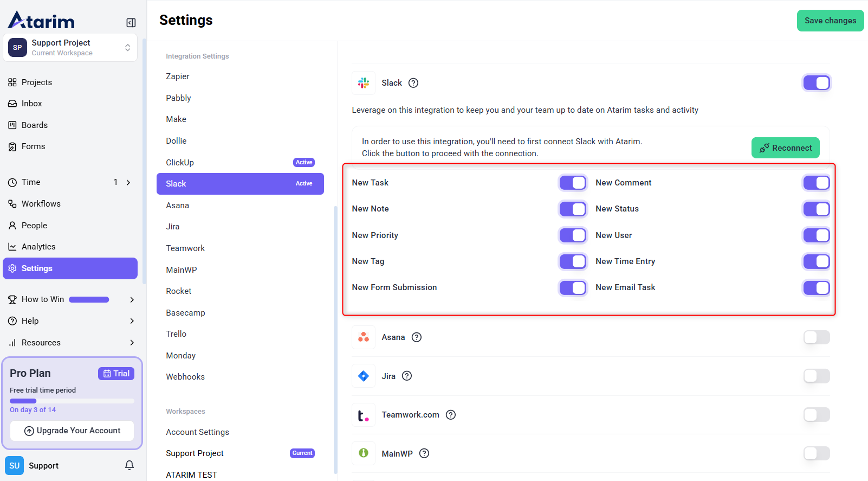This screenshot has width=868, height=481.
Task: Click the Asana integration logo icon
Action: pos(364,337)
